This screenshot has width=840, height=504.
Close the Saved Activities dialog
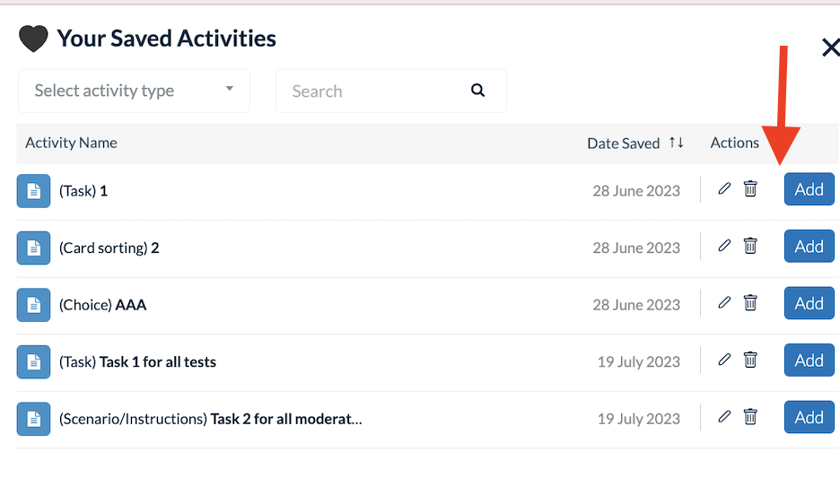[831, 48]
